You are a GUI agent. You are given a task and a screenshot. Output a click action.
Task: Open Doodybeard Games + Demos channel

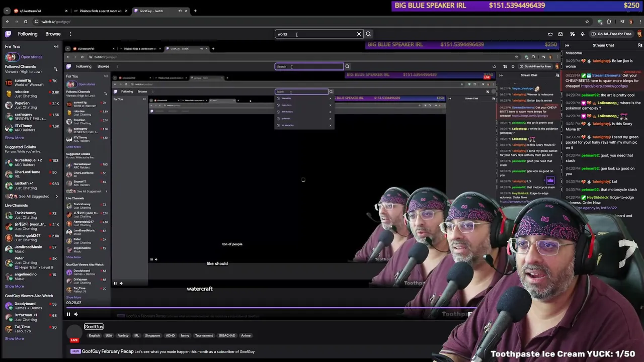pyautogui.click(x=32, y=306)
